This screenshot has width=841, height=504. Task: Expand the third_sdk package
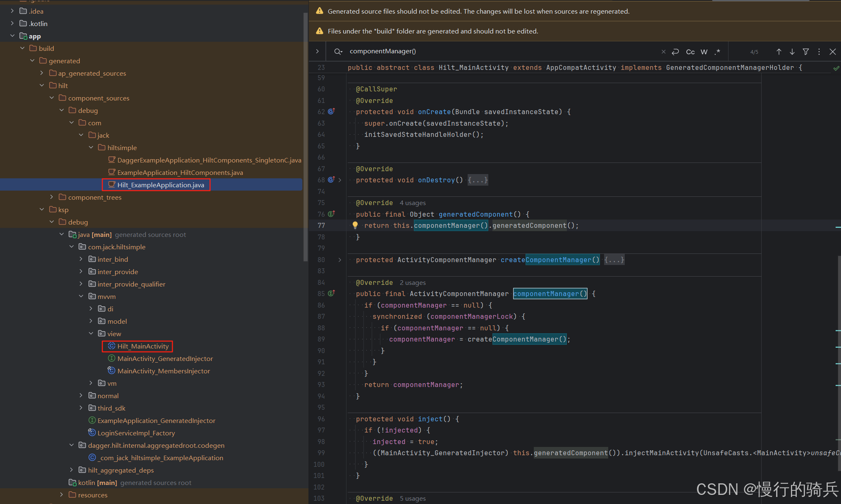(81, 408)
